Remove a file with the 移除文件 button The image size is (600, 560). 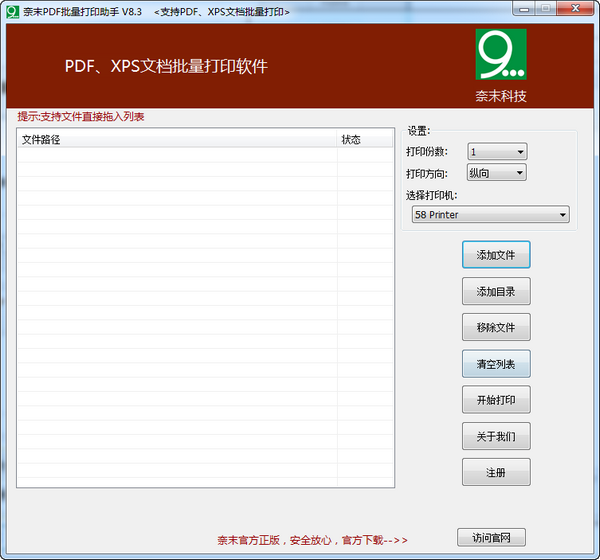click(496, 327)
